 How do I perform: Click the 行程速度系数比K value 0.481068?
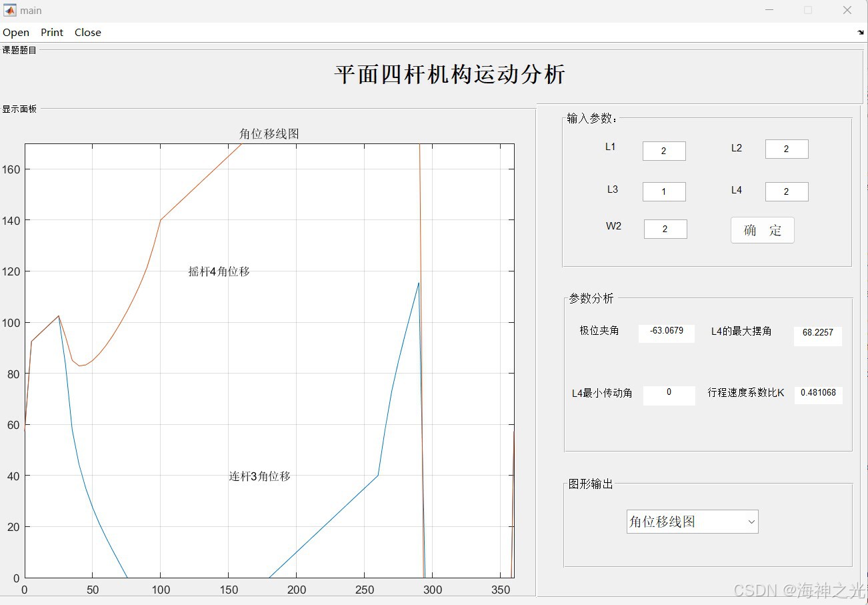pyautogui.click(x=819, y=395)
